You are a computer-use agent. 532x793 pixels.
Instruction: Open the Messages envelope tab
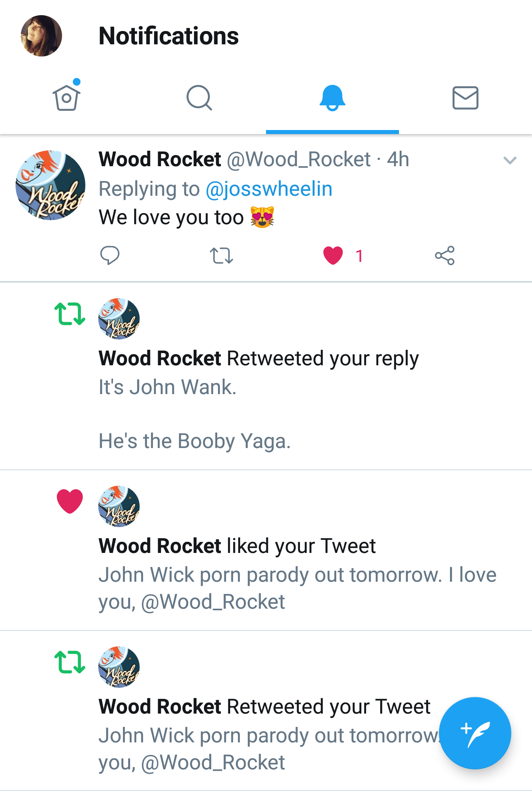pos(465,98)
